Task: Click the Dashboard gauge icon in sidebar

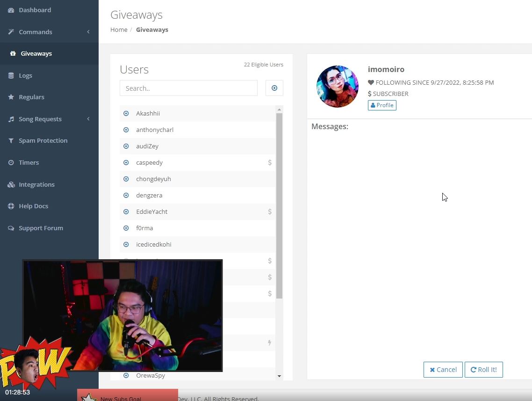Action: tap(11, 10)
